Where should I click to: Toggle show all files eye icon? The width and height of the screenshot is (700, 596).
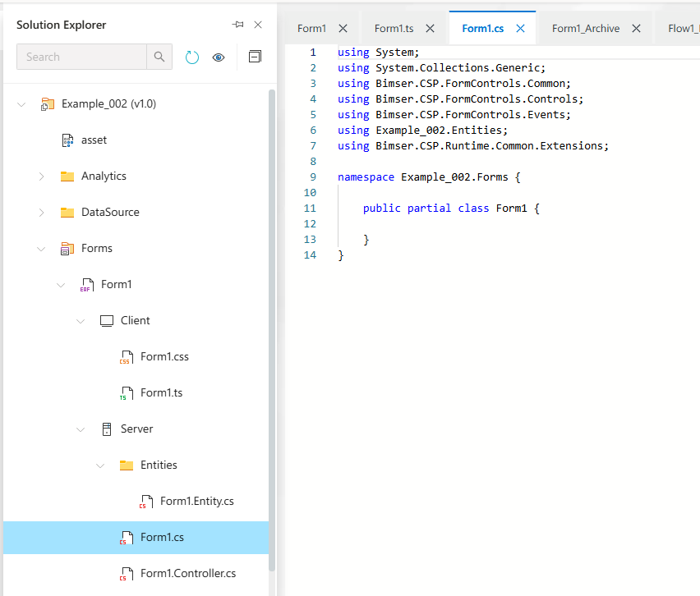click(x=219, y=57)
